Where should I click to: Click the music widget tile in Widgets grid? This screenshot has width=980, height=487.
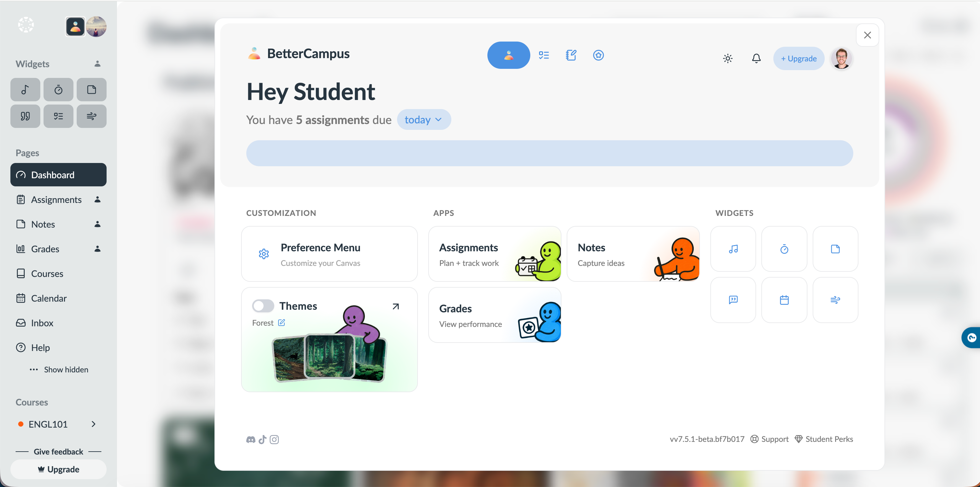733,249
